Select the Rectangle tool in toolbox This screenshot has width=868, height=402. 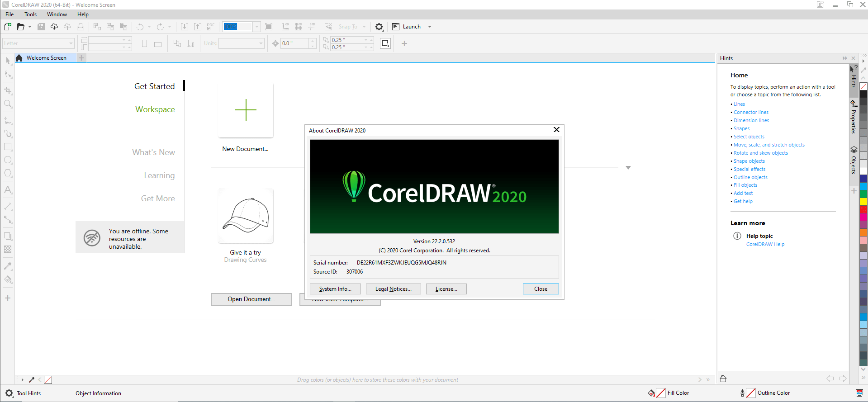point(8,147)
